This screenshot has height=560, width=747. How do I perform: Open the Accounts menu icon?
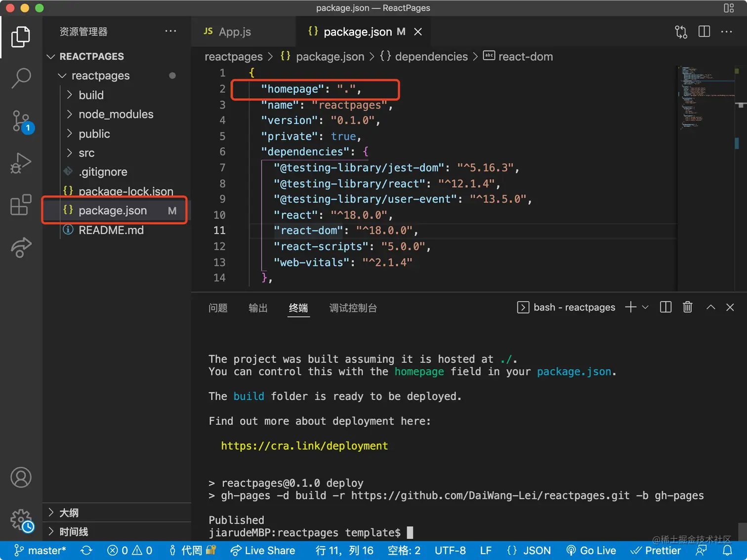(21, 477)
